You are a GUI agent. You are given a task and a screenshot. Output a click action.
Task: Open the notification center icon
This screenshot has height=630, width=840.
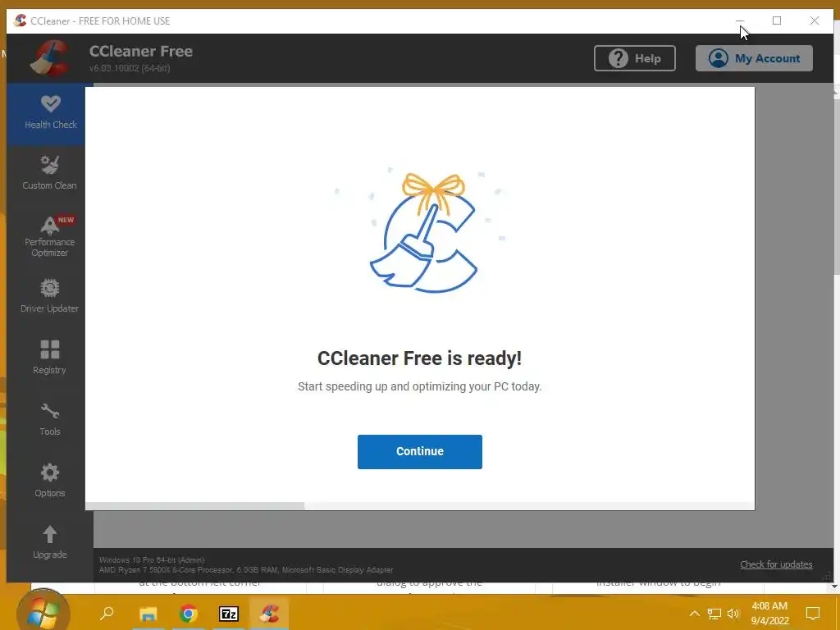pyautogui.click(x=813, y=614)
